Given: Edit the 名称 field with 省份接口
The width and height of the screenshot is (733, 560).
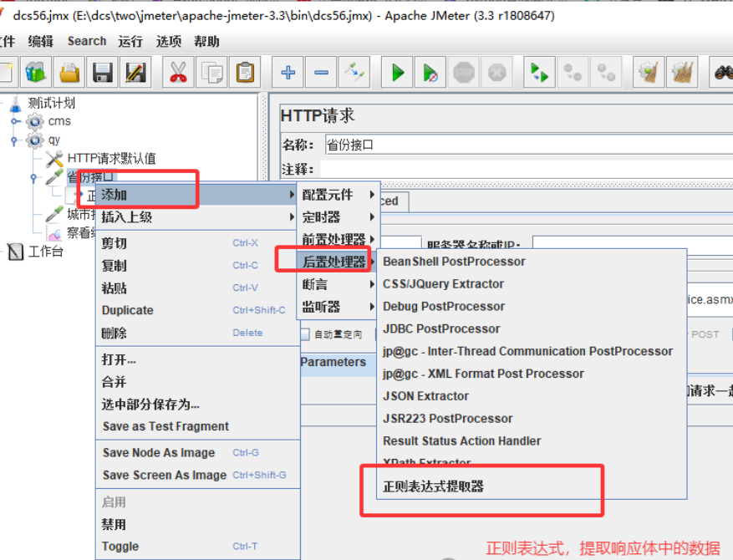Looking at the screenshot, I should (529, 145).
